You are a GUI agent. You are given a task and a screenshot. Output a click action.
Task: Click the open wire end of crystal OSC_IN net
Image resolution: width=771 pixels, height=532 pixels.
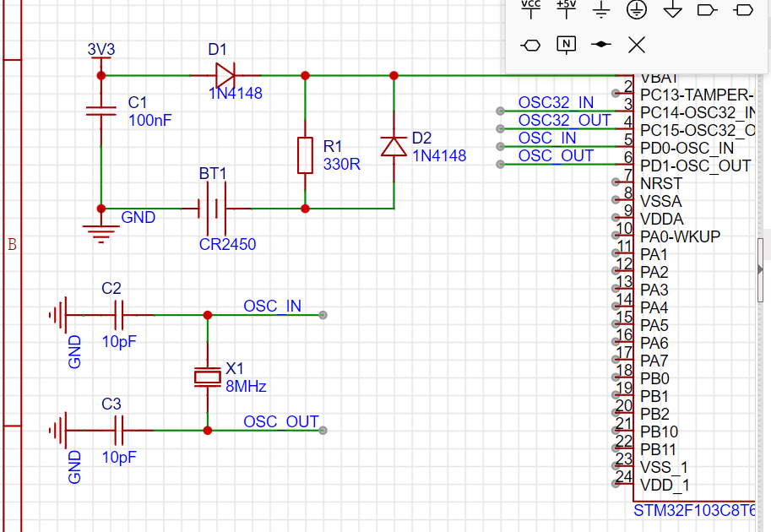tap(323, 315)
